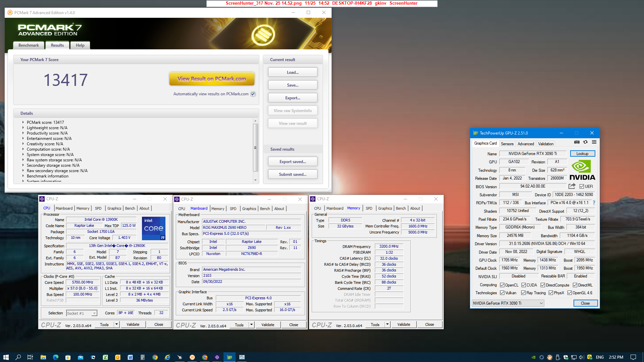Click the GPU name field in GPU-Z
The image size is (644, 362).
(x=533, y=153)
